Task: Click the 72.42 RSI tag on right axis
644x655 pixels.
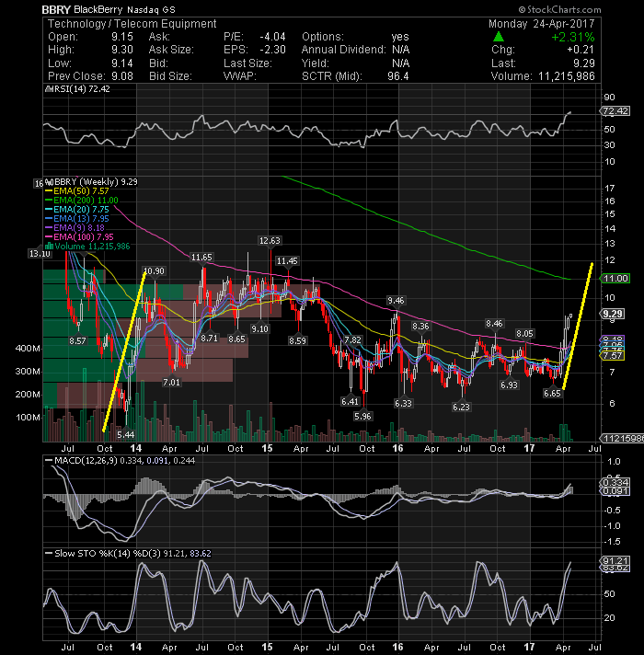Action: [615, 111]
